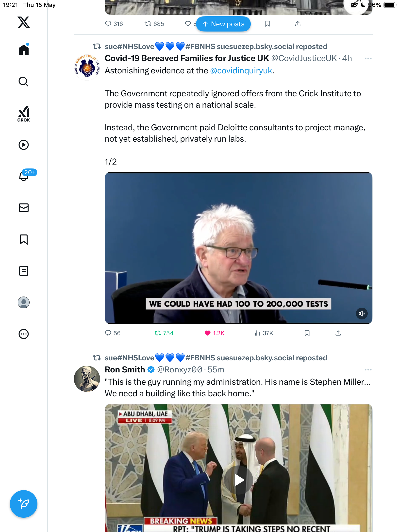This screenshot has height=532, width=399.
Task: Unlike the Covid Justice UK post
Action: [214, 333]
